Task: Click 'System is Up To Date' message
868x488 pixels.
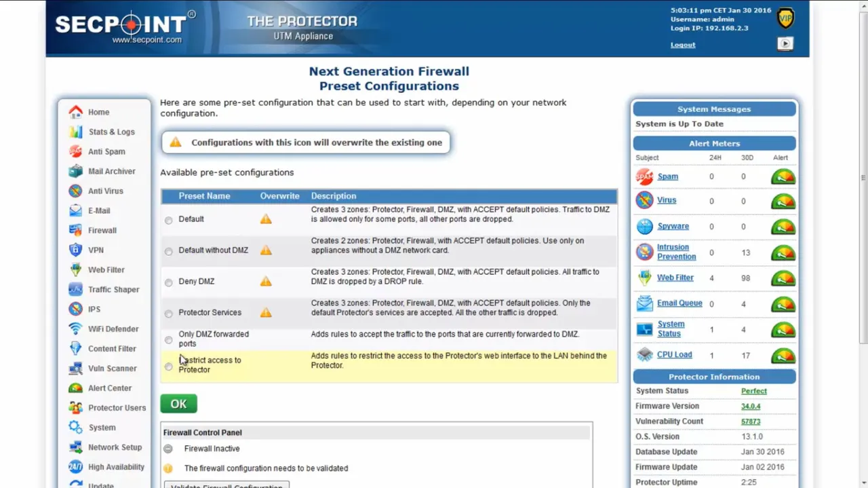Action: (x=679, y=124)
